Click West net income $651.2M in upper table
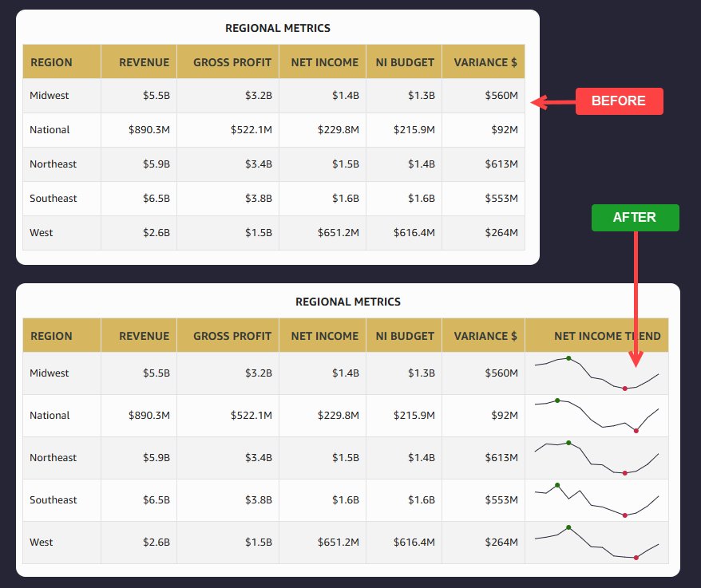701x588 pixels. point(339,233)
